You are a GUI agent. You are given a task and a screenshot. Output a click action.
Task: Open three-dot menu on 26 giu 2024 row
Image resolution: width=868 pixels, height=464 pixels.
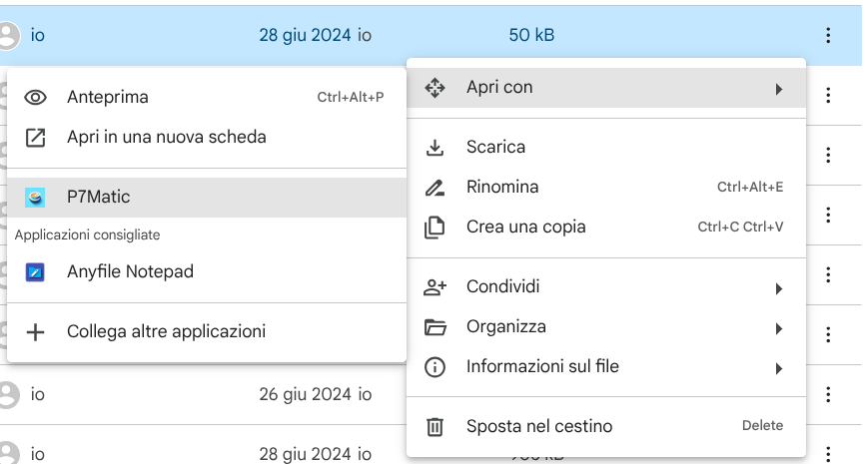point(828,395)
